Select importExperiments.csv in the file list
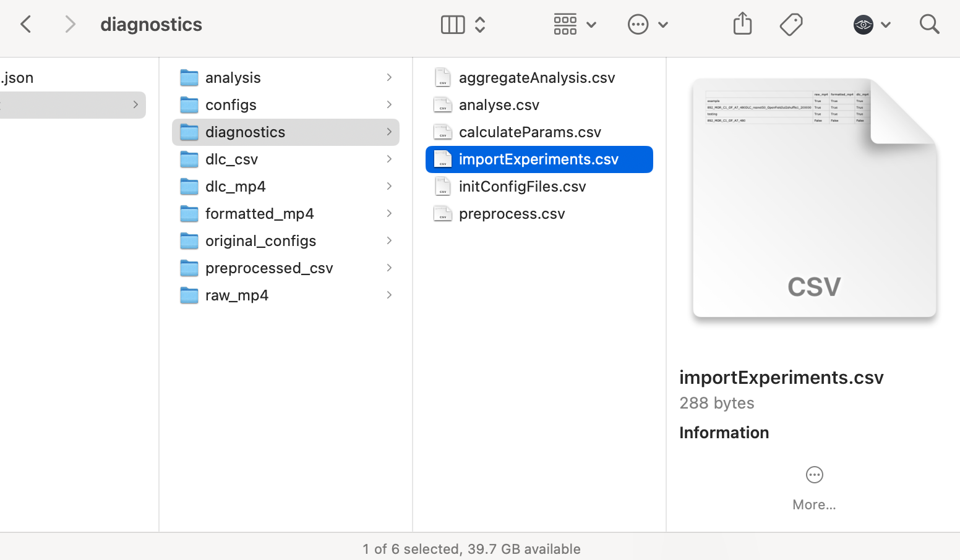 click(539, 159)
